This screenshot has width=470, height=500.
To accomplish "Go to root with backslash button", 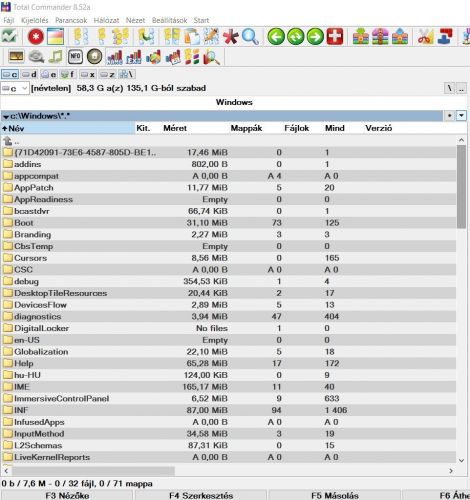I will click(450, 88).
